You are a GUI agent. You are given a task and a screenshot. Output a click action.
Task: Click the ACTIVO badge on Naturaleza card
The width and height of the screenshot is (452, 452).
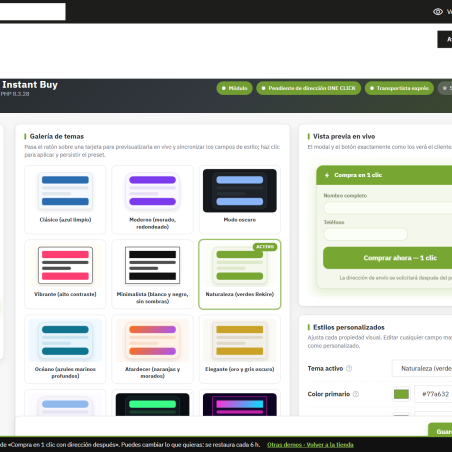pyautogui.click(x=265, y=247)
